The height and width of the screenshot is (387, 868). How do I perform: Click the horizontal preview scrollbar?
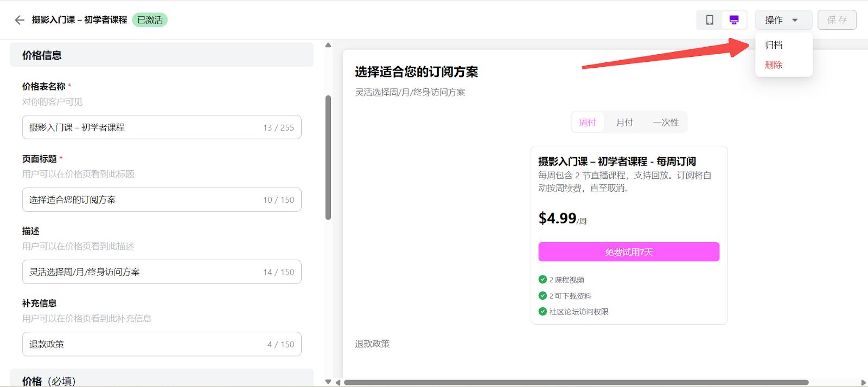tap(575, 383)
